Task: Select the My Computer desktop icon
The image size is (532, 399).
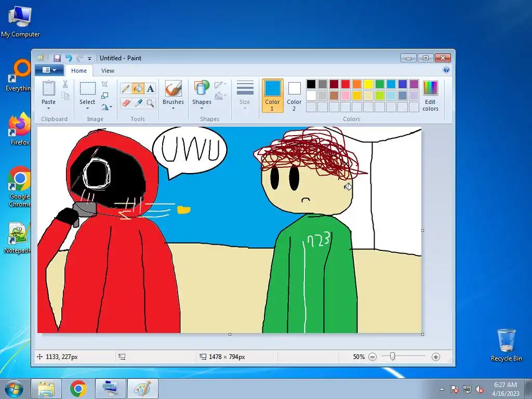Action: tap(20, 21)
